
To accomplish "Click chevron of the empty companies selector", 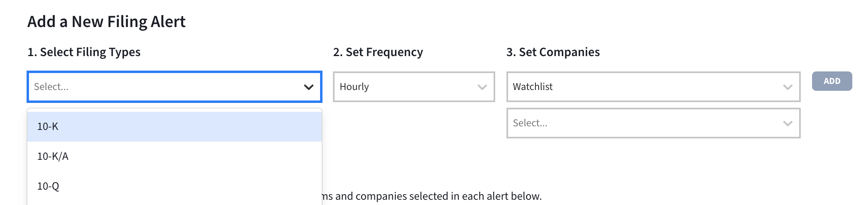I will (x=787, y=123).
